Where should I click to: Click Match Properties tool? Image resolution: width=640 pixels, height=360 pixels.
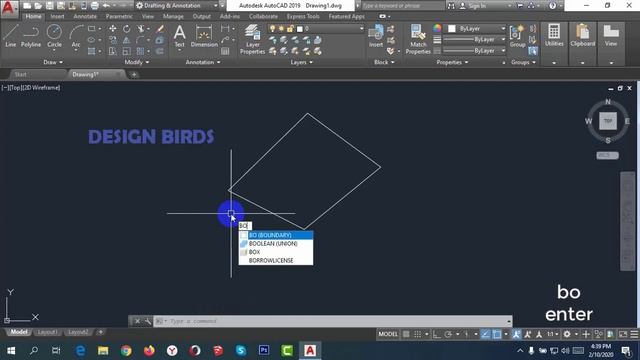pos(418,39)
